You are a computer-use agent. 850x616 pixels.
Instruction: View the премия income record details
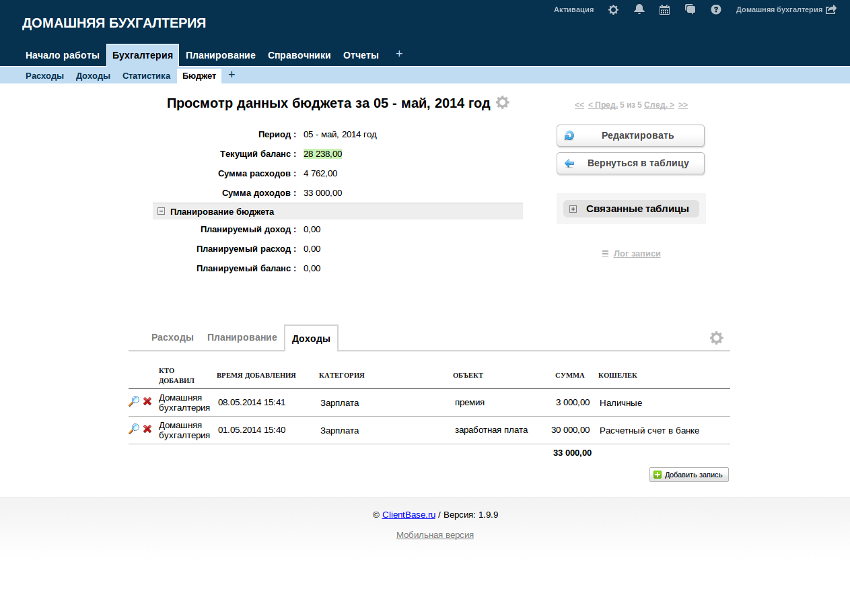pos(134,402)
